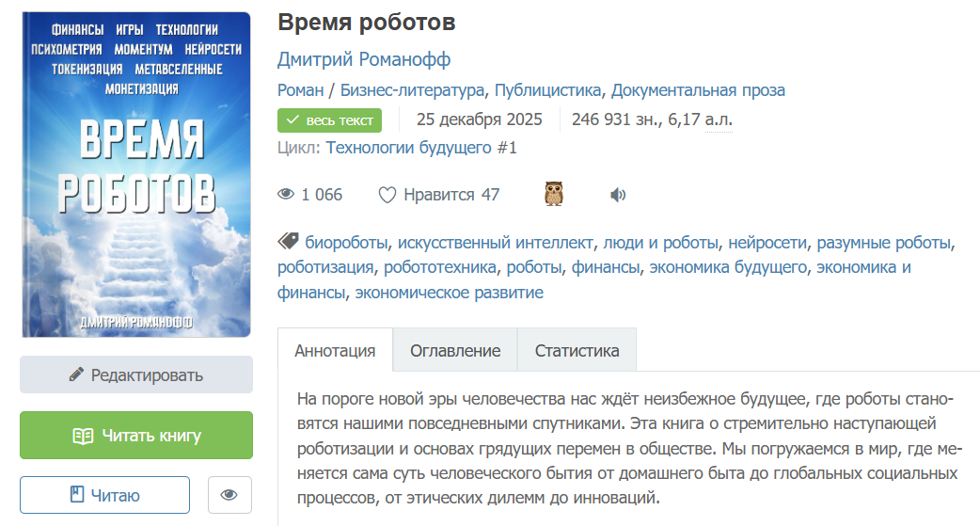The height and width of the screenshot is (526, 980).
Task: Click the искусственный интеллект tag
Action: click(497, 242)
